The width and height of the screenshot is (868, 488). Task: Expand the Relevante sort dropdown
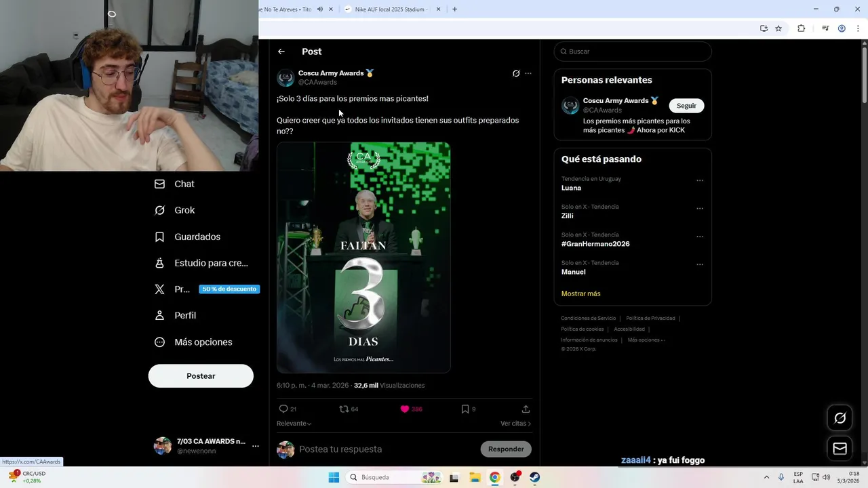294,424
